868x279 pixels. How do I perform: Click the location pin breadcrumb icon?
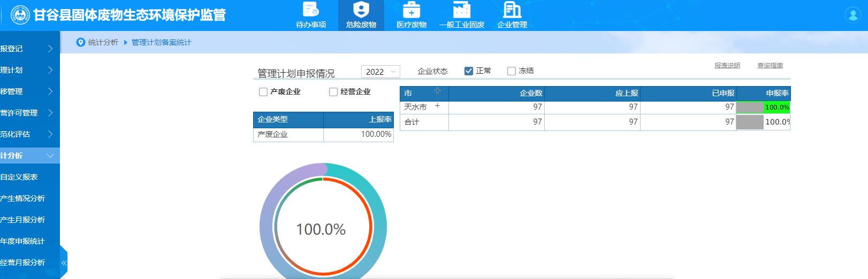81,42
